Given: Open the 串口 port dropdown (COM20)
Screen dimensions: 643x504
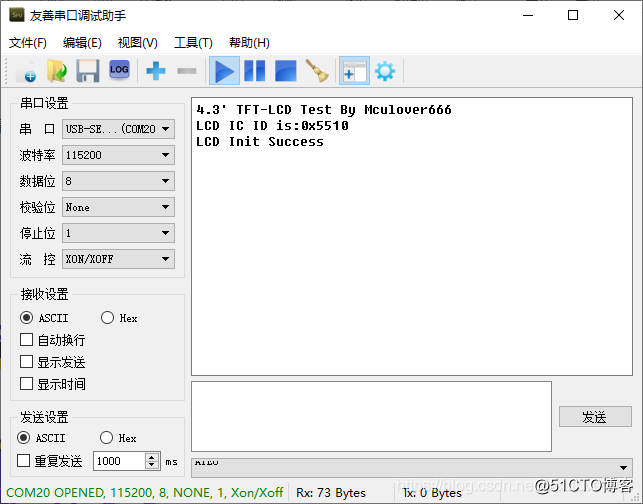Looking at the screenshot, I should pos(119,129).
